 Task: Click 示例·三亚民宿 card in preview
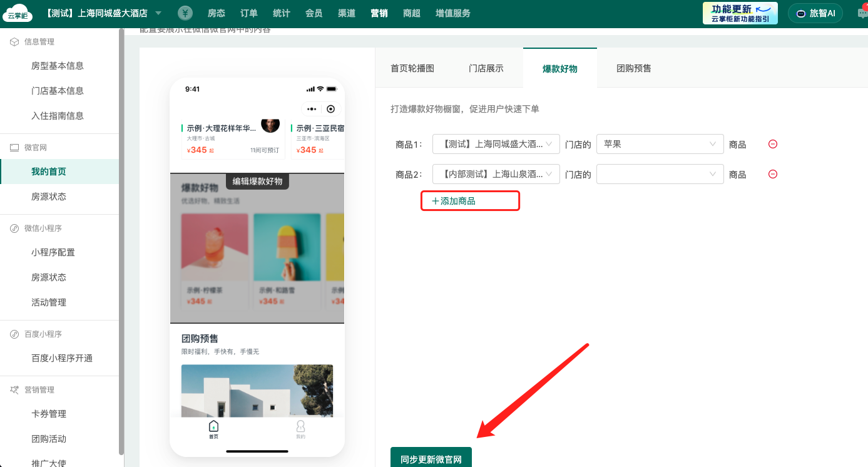tap(317, 139)
